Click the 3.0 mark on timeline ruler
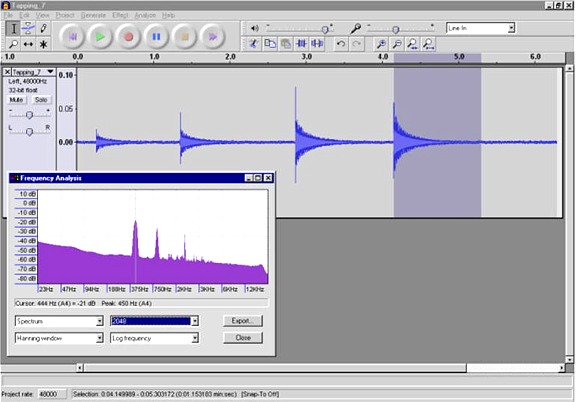 click(x=307, y=57)
